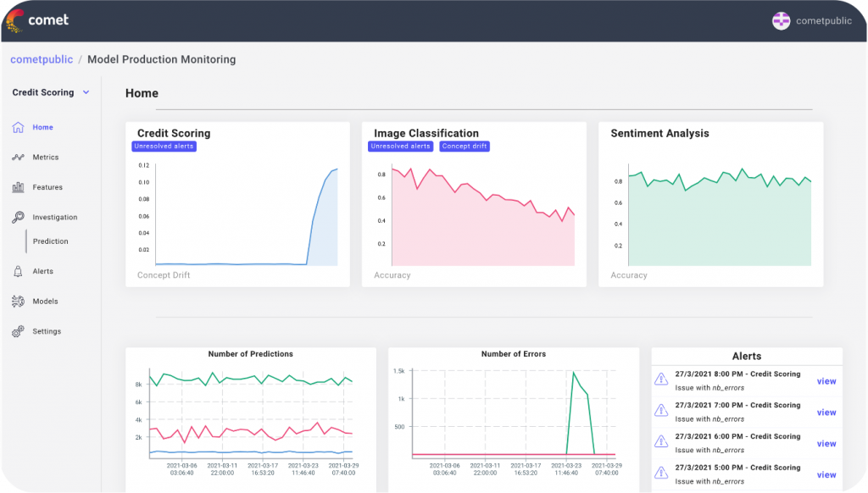Select the Metrics line-chart icon

point(18,158)
